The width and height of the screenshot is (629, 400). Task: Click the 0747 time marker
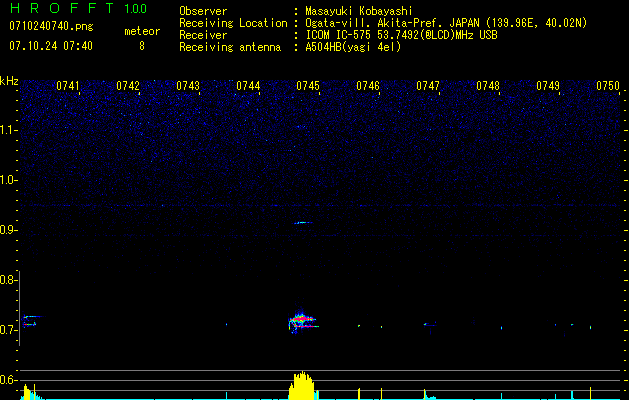[x=428, y=86]
